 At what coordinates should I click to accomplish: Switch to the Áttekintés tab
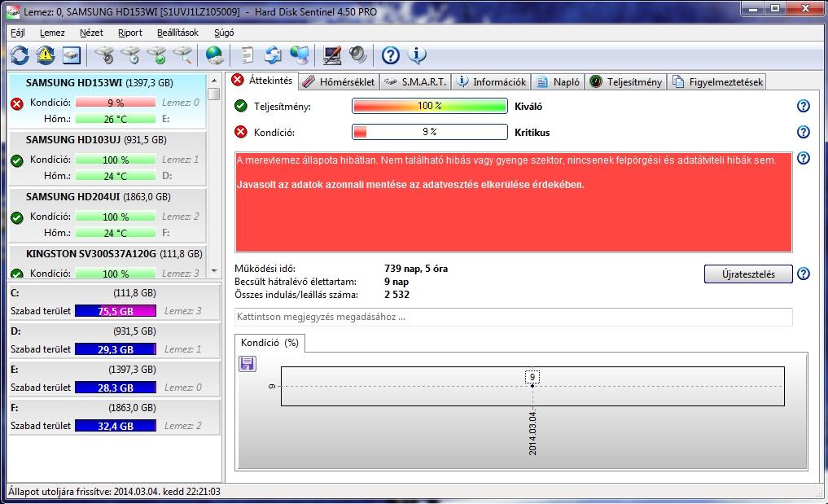[x=262, y=81]
